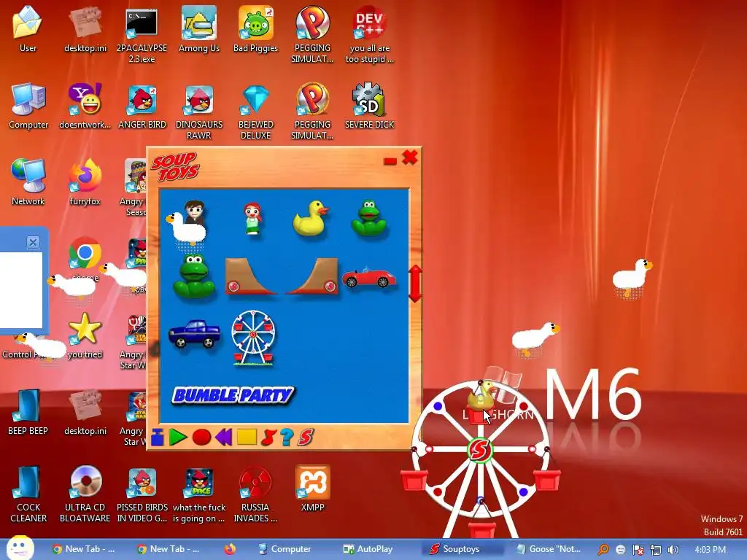Image resolution: width=747 pixels, height=560 pixels.
Task: Click the yellow stop square in Soup Toys
Action: click(247, 437)
